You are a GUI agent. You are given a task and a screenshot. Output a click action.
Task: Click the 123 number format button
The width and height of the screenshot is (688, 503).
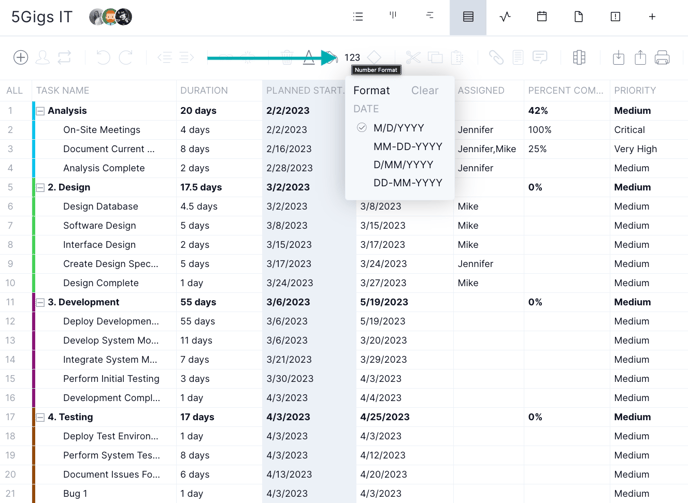click(352, 57)
